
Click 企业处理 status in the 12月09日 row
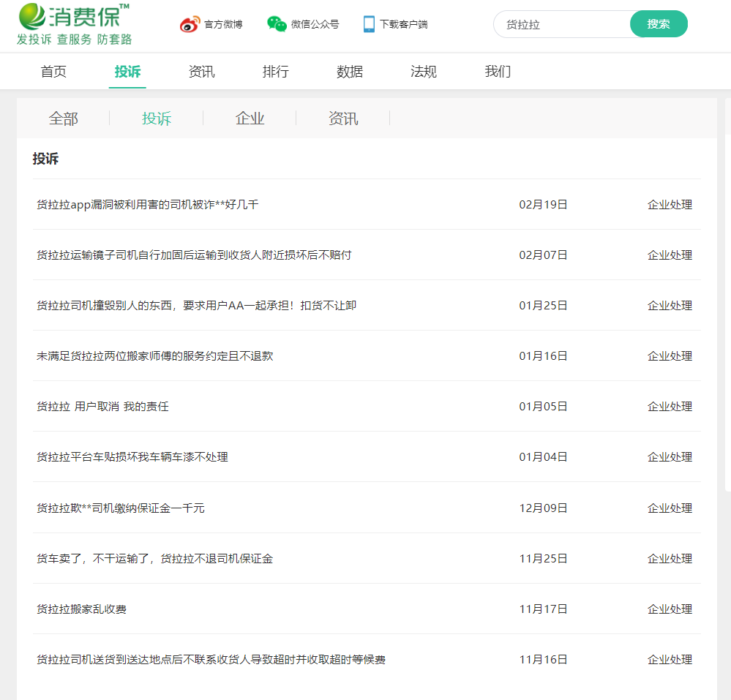point(670,508)
